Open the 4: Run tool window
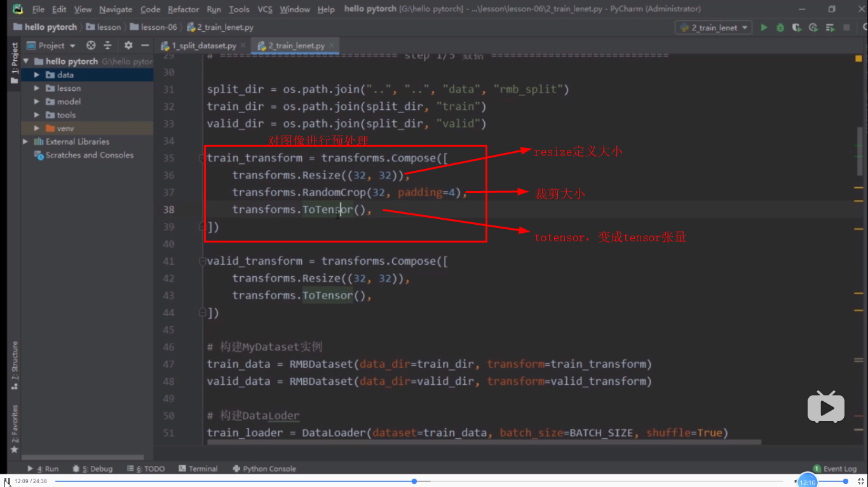Viewport: 868px width, 487px height. coord(43,469)
